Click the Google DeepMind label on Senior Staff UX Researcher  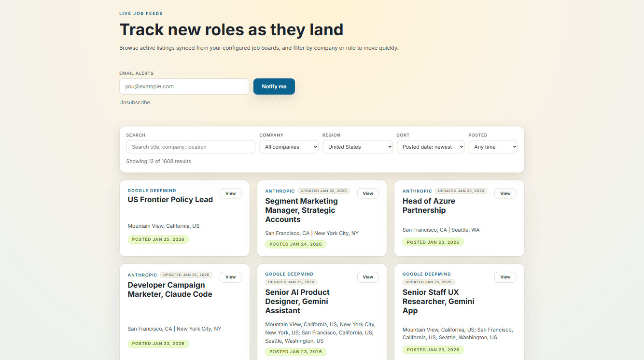(426, 274)
